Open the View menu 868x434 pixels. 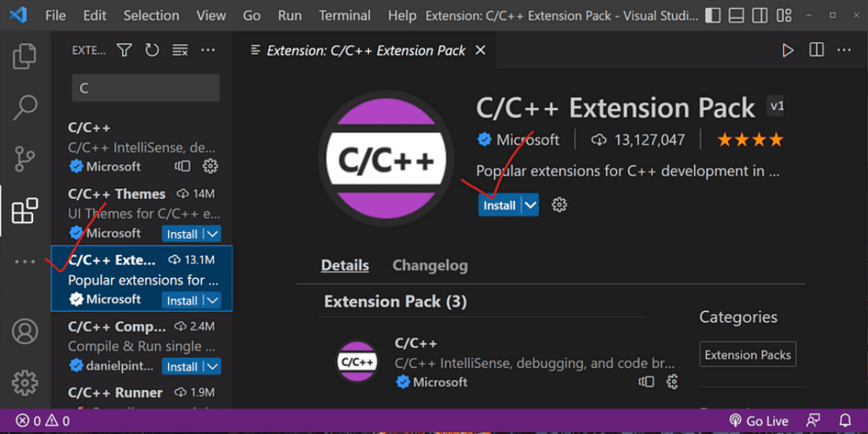[211, 15]
